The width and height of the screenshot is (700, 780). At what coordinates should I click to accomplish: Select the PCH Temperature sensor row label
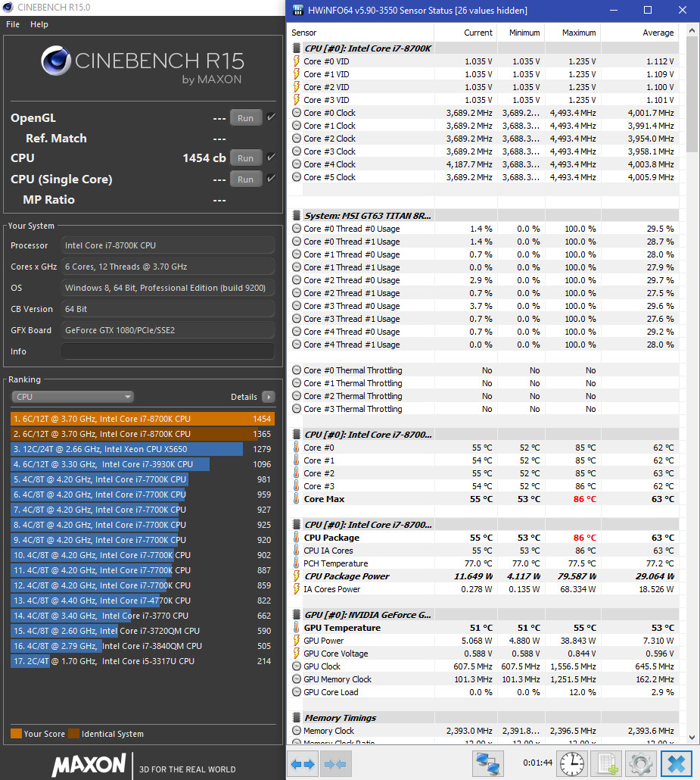click(x=335, y=563)
